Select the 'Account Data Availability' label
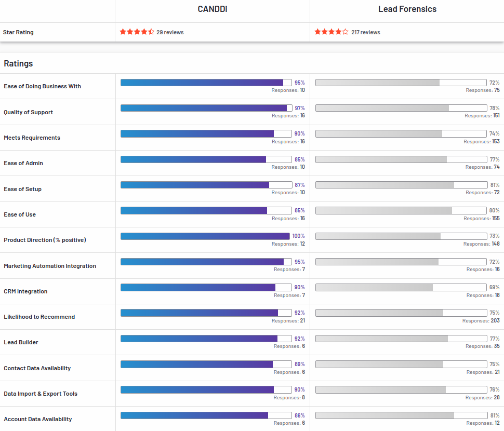504x431 pixels. click(38, 419)
